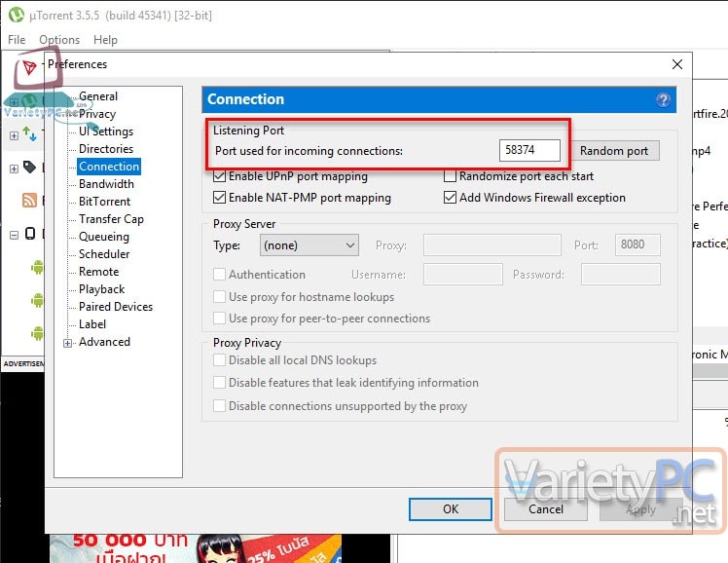Select Connection in the preferences tree
728x563 pixels.
109,167
